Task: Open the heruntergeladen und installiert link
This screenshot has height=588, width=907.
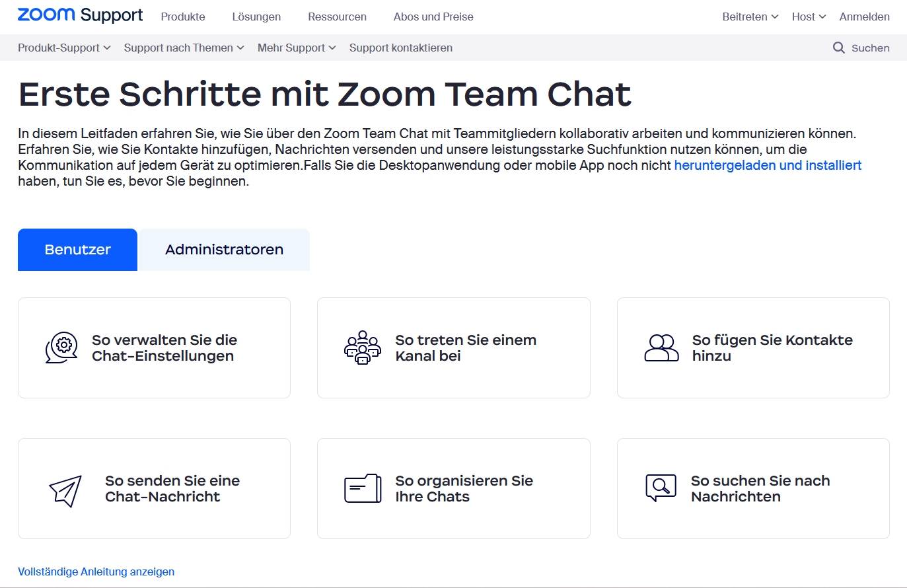Action: 768,165
